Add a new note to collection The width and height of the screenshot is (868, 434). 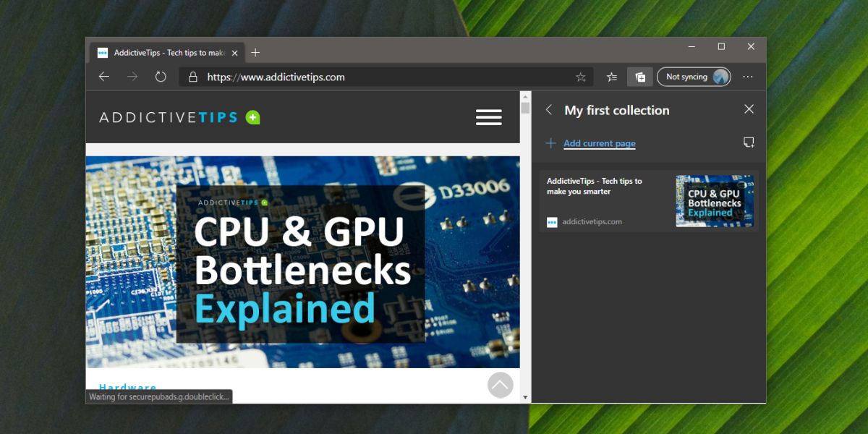[x=749, y=142]
